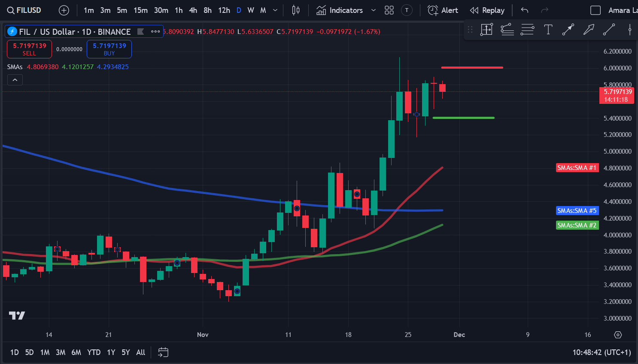Screen dimensions: 638x364
Task: Click the SMAs:SMA #1 price label
Action: pyautogui.click(x=577, y=168)
